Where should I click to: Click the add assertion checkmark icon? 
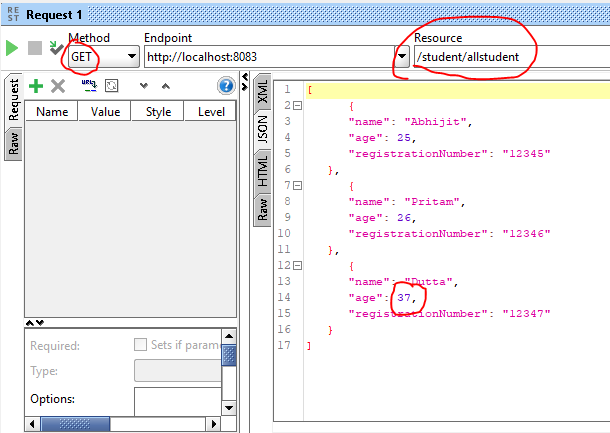click(x=56, y=48)
